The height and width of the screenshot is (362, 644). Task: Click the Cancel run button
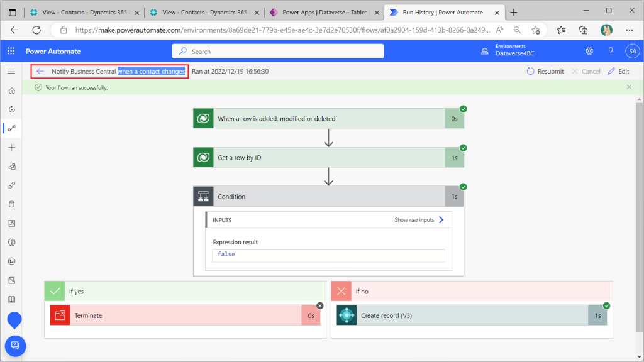tap(586, 71)
